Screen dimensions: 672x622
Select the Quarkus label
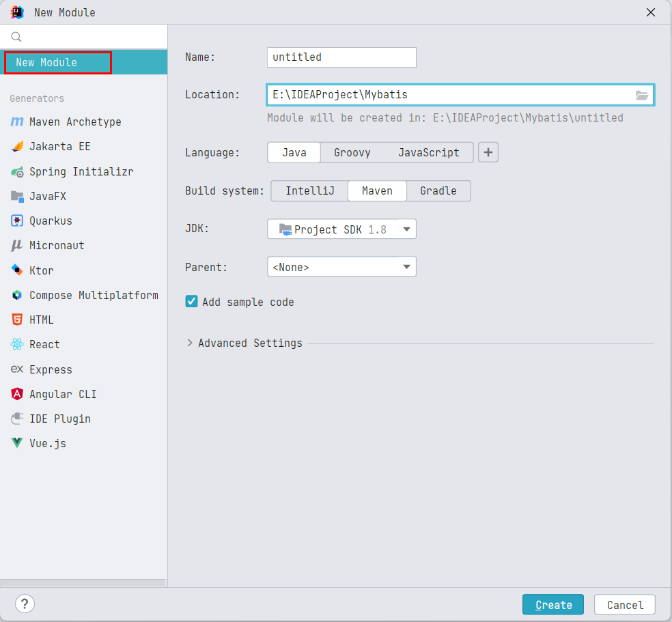click(x=51, y=221)
